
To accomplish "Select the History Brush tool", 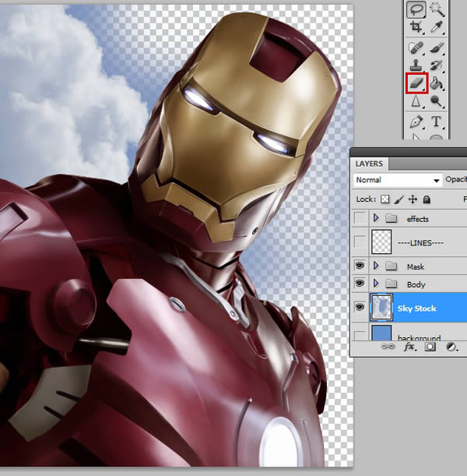I will (x=437, y=65).
